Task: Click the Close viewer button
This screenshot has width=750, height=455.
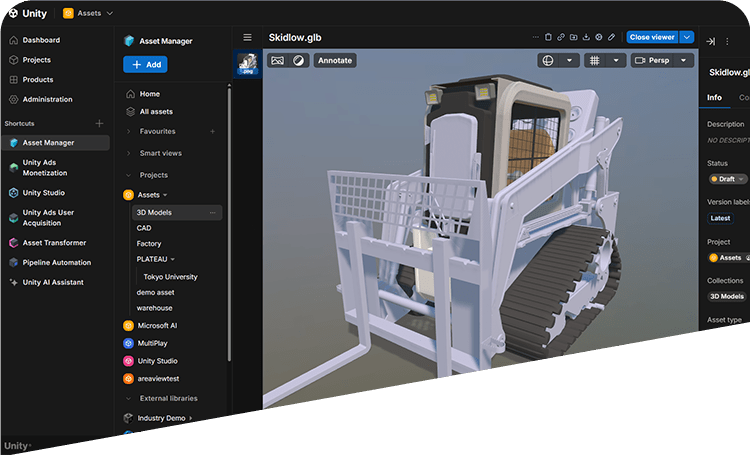Action: point(652,37)
